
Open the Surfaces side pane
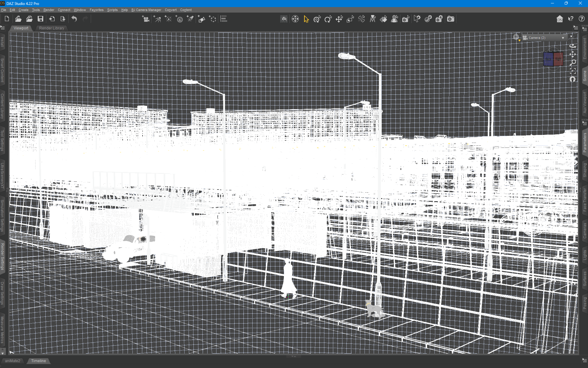point(585,278)
